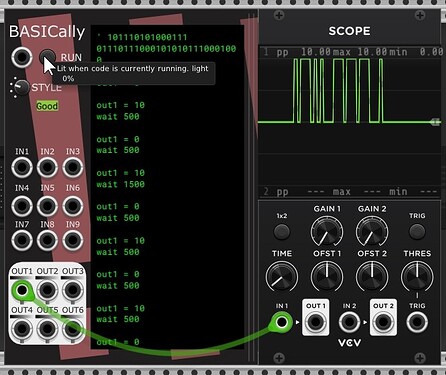The height and width of the screenshot is (375, 446).
Task: Click the Scope OUT 1 jack
Action: click(315, 322)
